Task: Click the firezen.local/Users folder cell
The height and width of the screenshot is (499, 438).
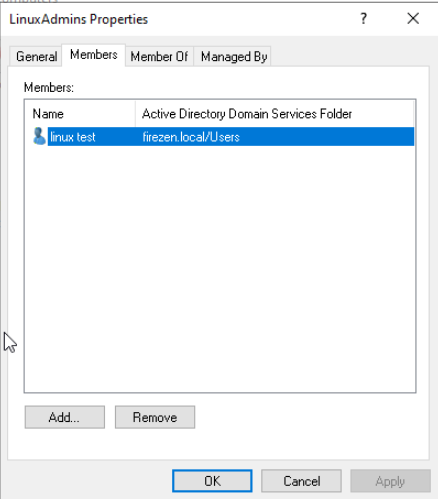Action: pyautogui.click(x=191, y=137)
